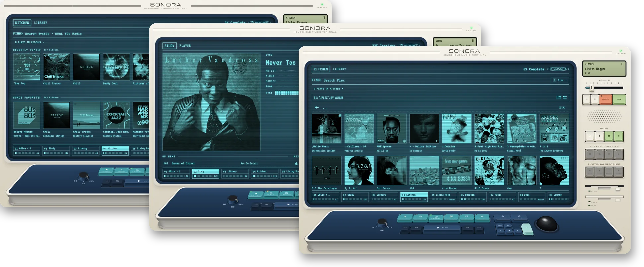Select the 07 Patio room tile

(502, 197)
